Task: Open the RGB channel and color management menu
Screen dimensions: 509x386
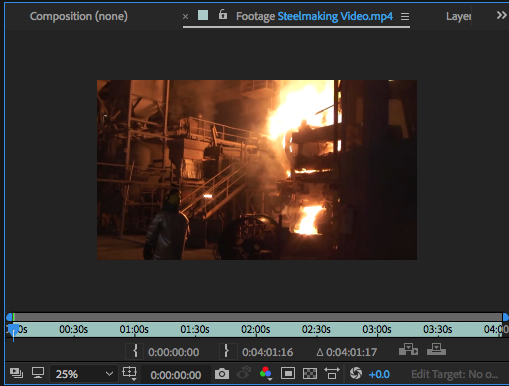Action: 266,374
